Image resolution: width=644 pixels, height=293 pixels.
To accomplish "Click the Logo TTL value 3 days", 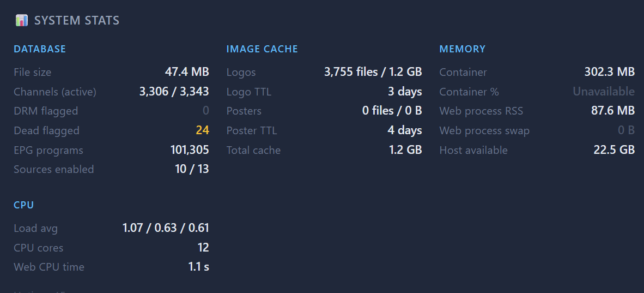I will (x=405, y=92).
